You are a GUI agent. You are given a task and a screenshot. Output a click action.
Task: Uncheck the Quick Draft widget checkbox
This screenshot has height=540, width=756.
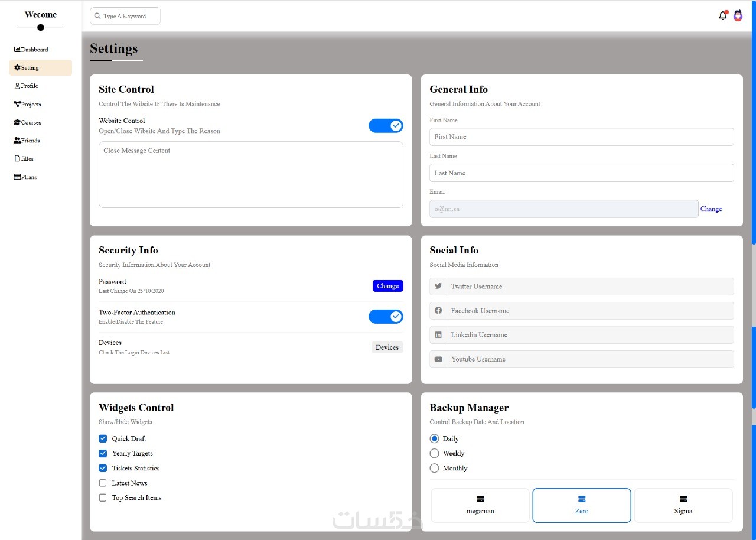click(103, 438)
